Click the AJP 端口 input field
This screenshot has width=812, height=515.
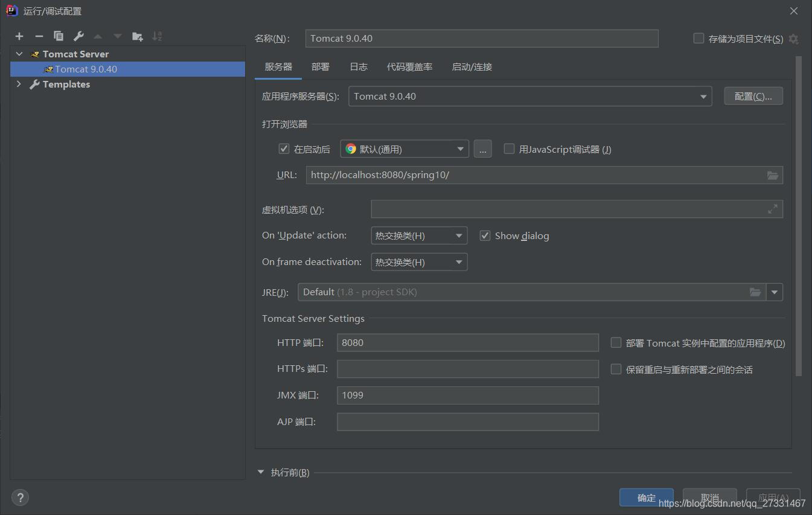[468, 421]
